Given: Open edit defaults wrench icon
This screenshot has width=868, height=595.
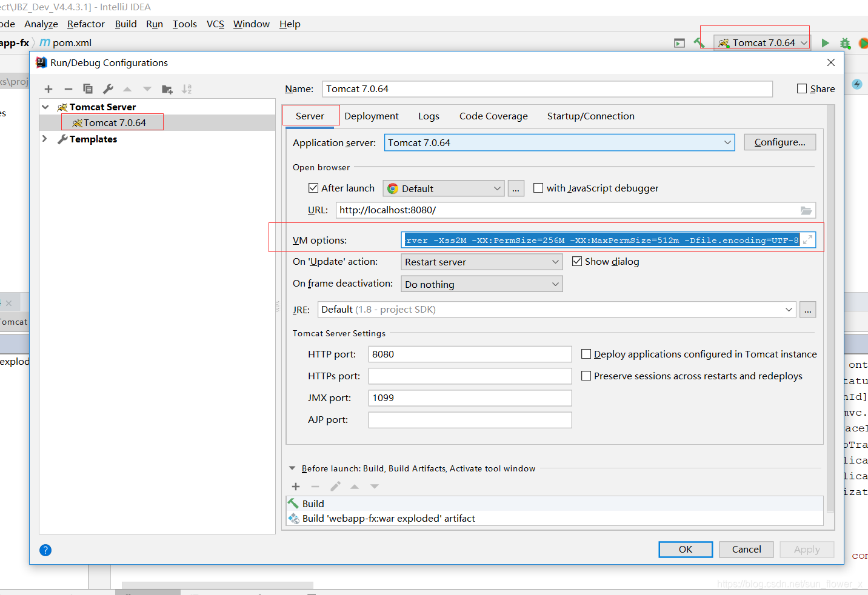Looking at the screenshot, I should tap(108, 89).
